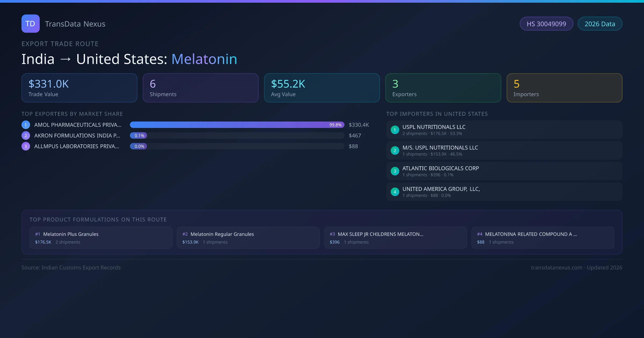Open the HS 30049099 code filter
The height and width of the screenshot is (338, 644).
[x=546, y=24]
